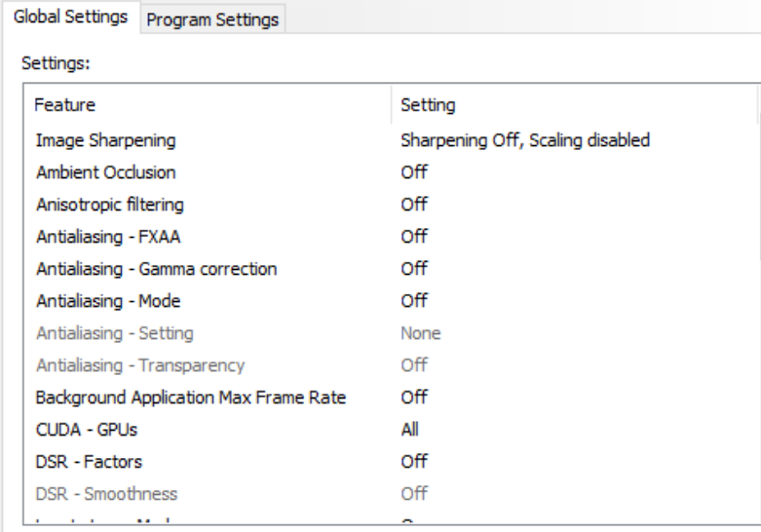Click the Antialiasing - Mode feature

[108, 301]
